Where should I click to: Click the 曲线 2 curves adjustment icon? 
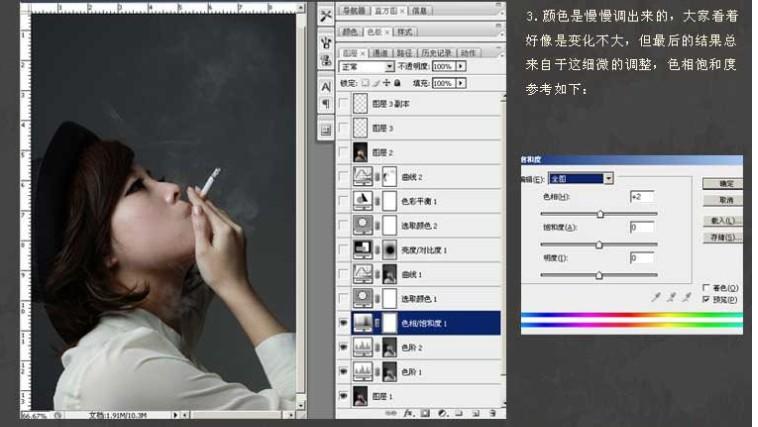(x=363, y=177)
